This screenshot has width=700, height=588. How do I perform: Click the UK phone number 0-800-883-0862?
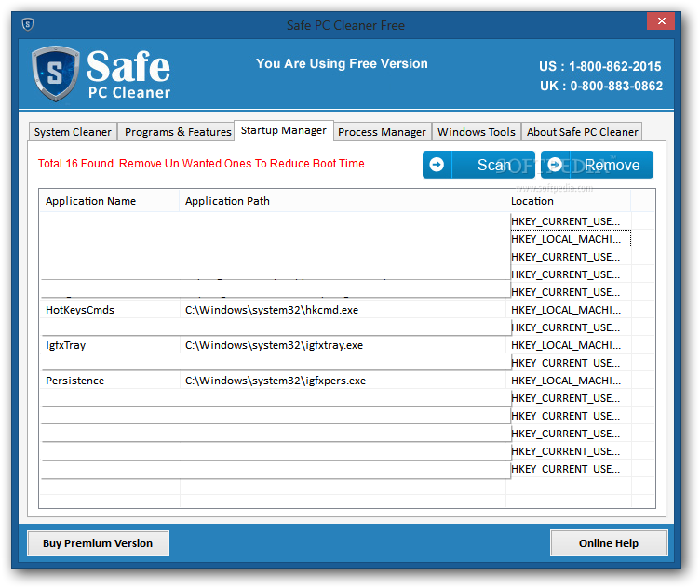tap(616, 86)
